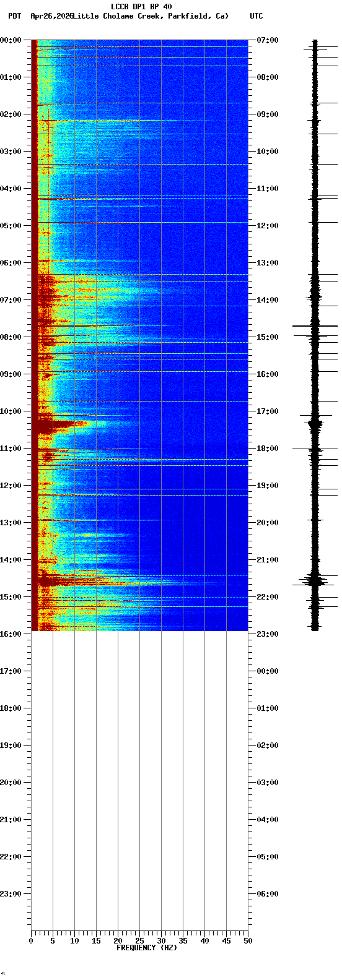Click the 04:00 PDT time label
342x980 pixels.
coord(11,189)
